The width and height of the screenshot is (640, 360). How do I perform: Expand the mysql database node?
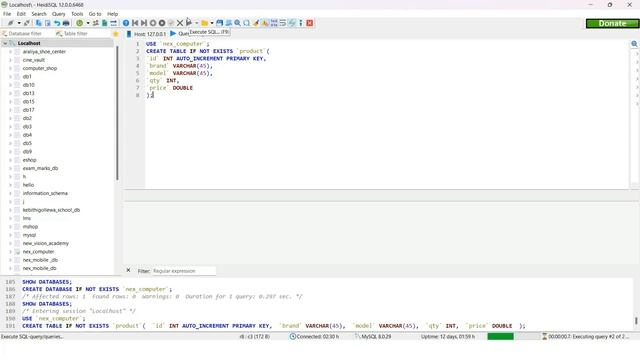pyautogui.click(x=10, y=235)
